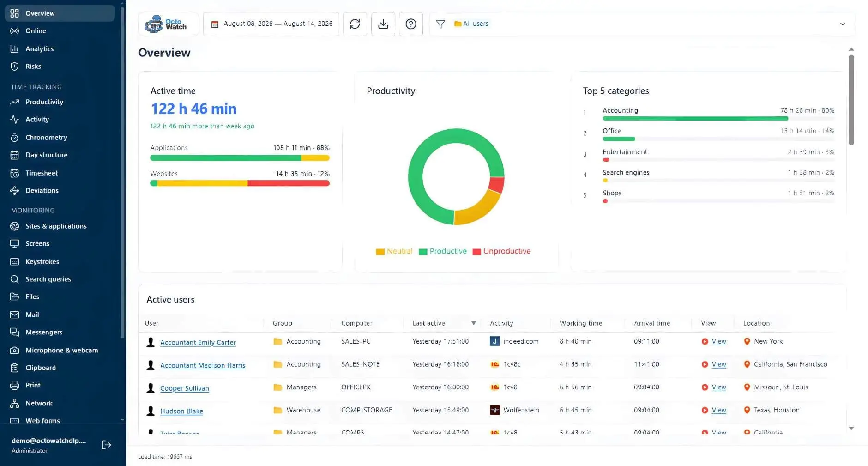
Task: Click the Productive legend swatch
Action: pyautogui.click(x=423, y=252)
